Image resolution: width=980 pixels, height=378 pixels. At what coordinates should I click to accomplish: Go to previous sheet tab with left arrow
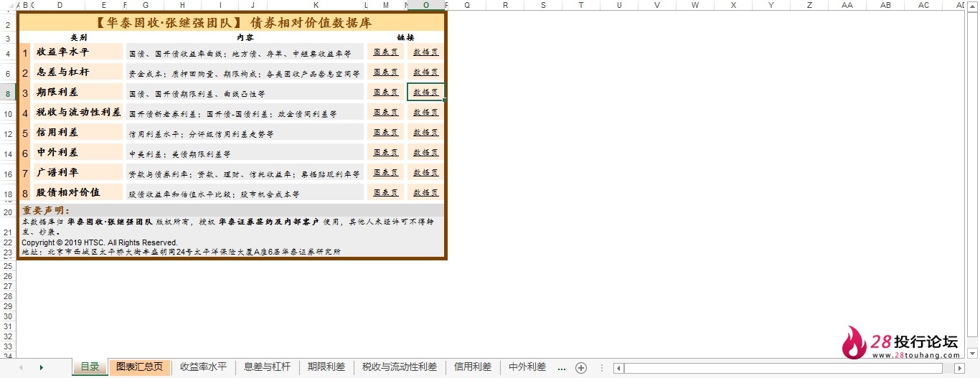tap(21, 368)
